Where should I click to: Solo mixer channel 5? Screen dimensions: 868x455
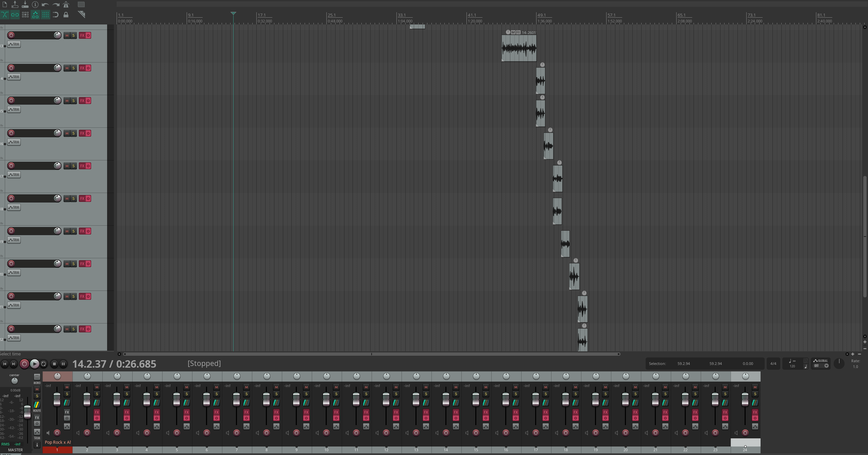point(187,394)
